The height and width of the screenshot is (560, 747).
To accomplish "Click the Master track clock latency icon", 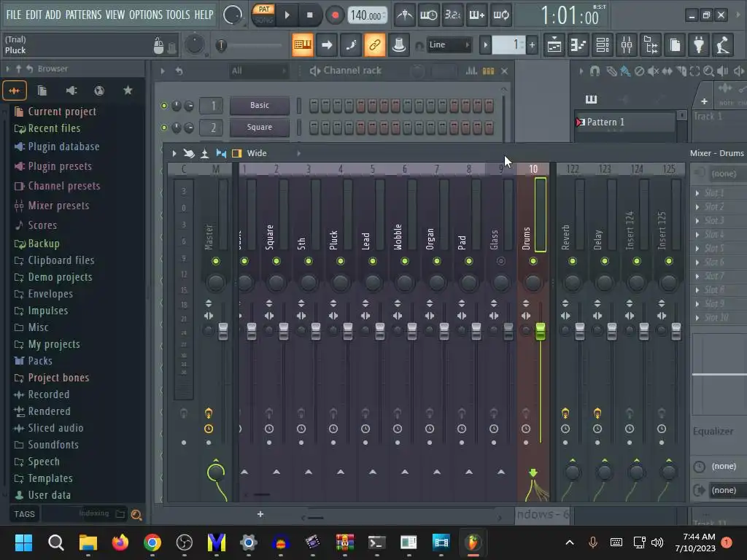I will pos(209,429).
